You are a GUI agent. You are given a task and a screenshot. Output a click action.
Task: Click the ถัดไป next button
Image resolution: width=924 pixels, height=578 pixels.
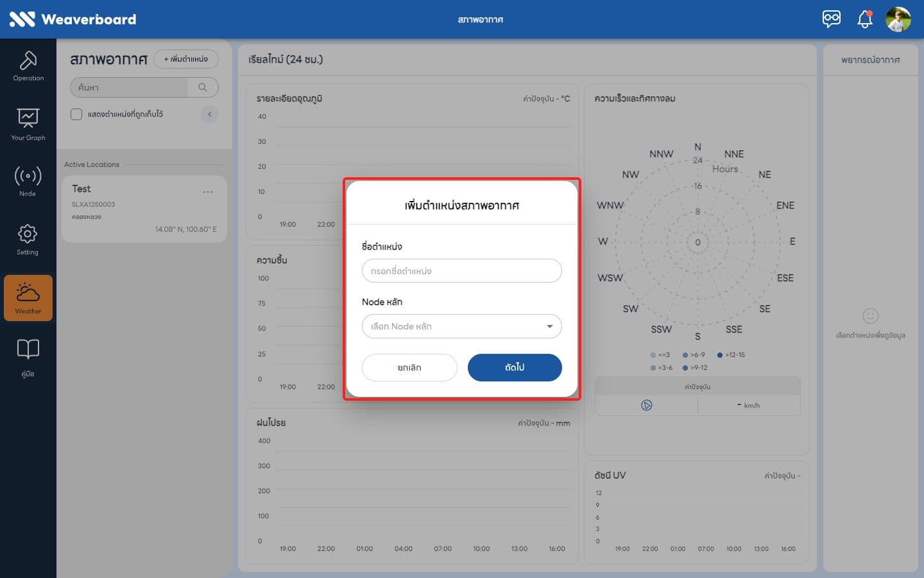click(x=515, y=367)
